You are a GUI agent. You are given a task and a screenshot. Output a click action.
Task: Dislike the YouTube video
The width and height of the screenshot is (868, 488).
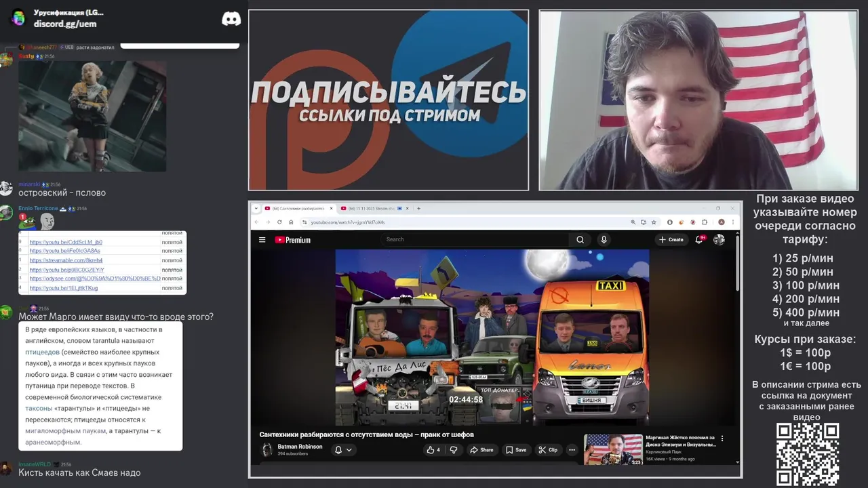click(x=454, y=449)
